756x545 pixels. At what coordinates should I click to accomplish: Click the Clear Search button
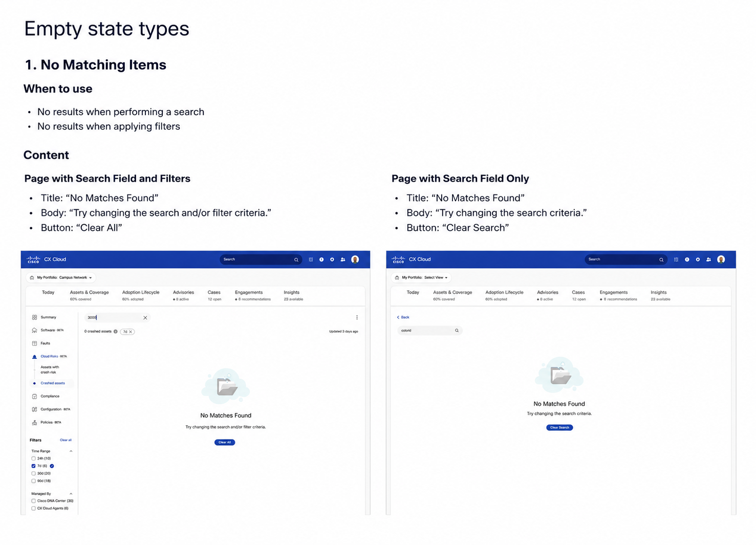click(559, 427)
